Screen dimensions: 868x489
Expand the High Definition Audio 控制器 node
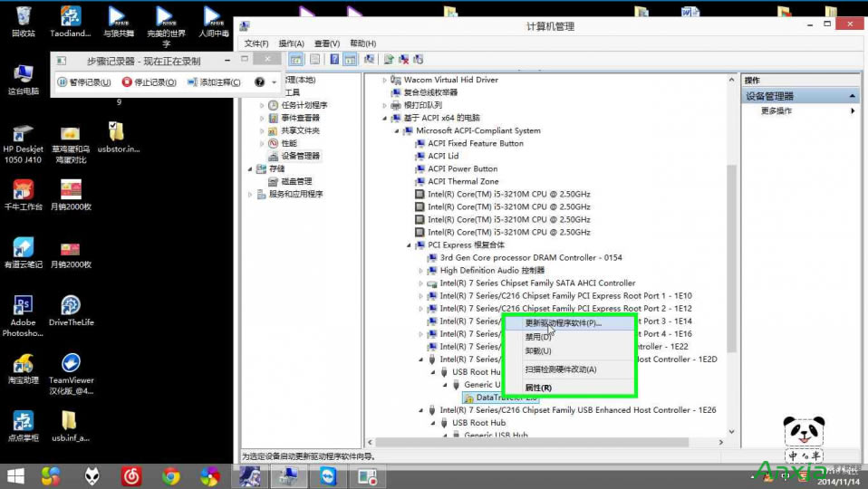click(x=420, y=271)
